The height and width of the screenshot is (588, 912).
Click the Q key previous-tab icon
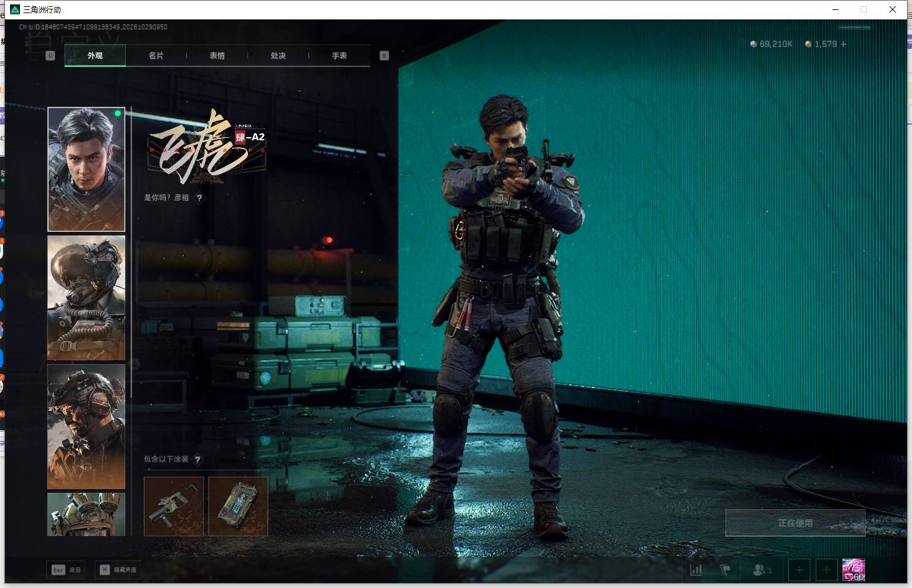pyautogui.click(x=51, y=56)
